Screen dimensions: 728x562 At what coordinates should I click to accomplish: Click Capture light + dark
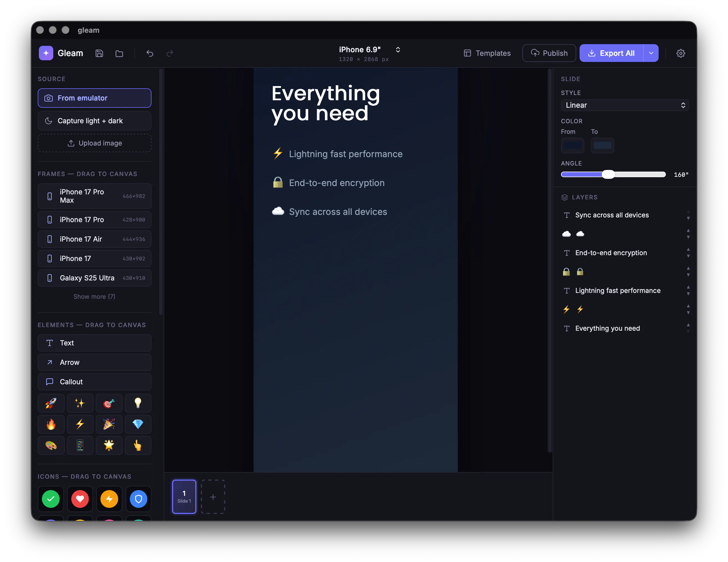click(94, 121)
